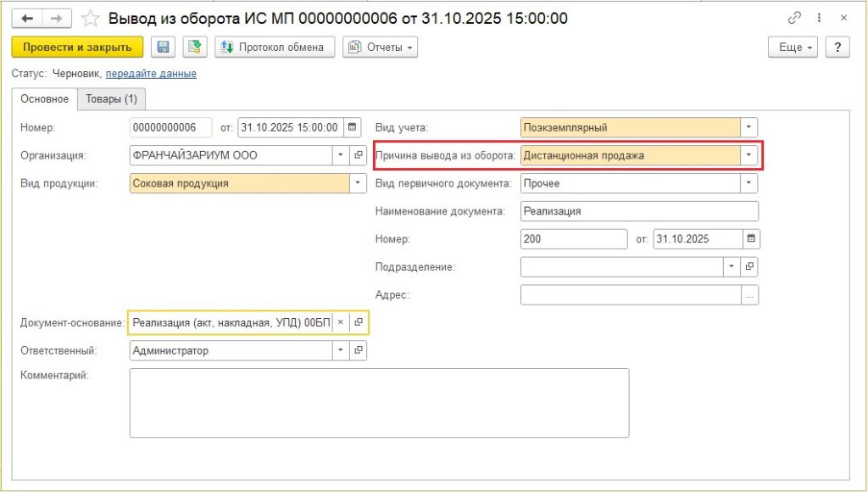
Task: Copy the document link via chain icon
Action: (794, 18)
